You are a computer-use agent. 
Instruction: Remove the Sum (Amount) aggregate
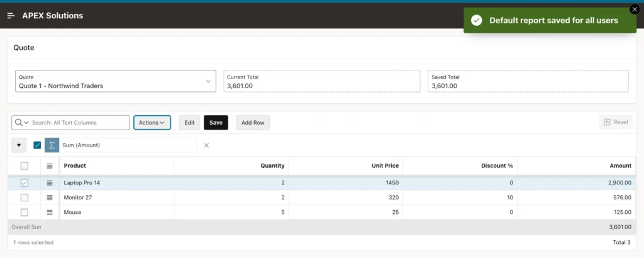(x=206, y=145)
